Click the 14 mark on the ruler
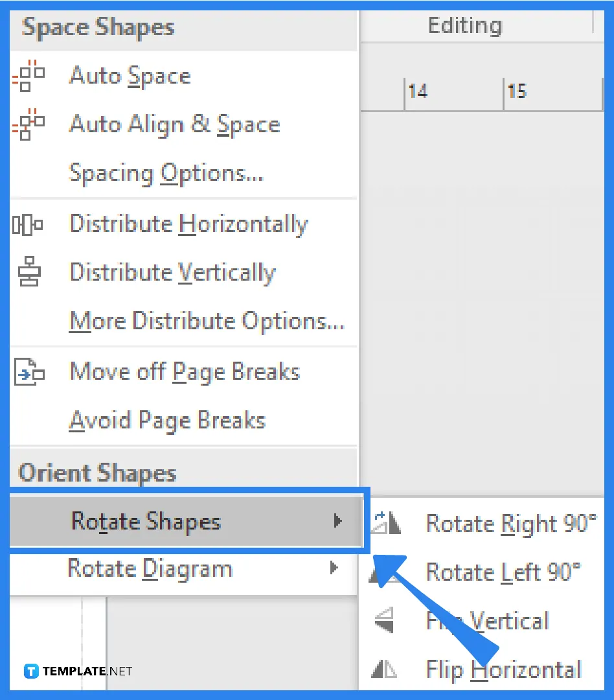 coord(418,91)
